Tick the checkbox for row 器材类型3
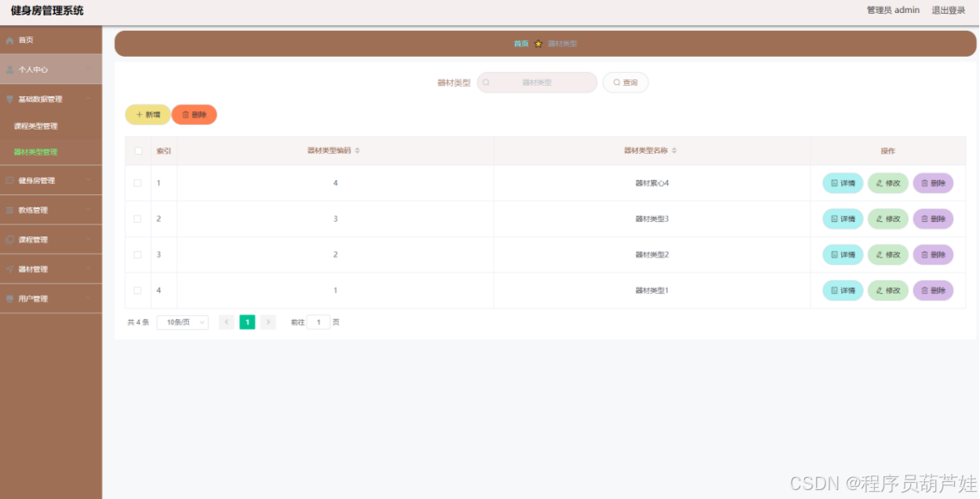Screen dimensions: 980x499 coord(138,219)
